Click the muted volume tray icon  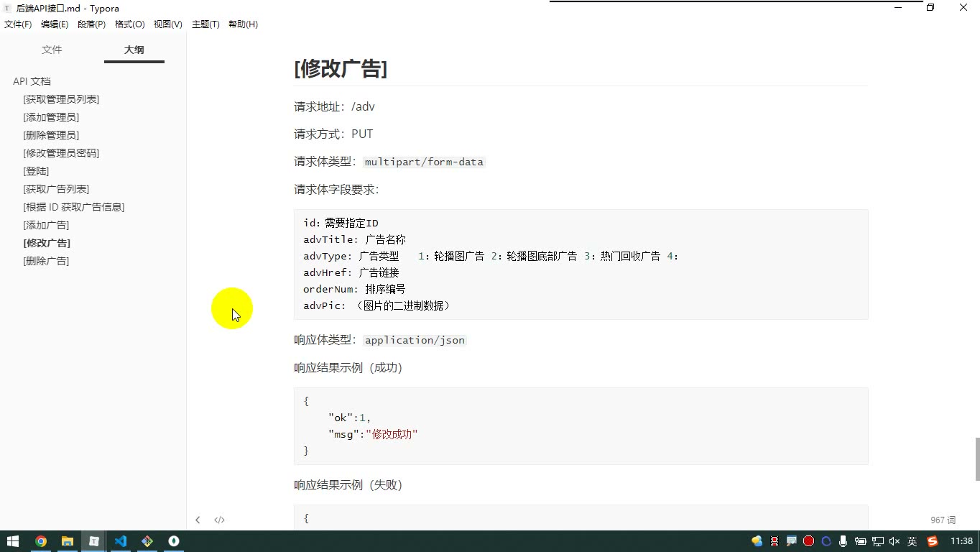point(895,541)
